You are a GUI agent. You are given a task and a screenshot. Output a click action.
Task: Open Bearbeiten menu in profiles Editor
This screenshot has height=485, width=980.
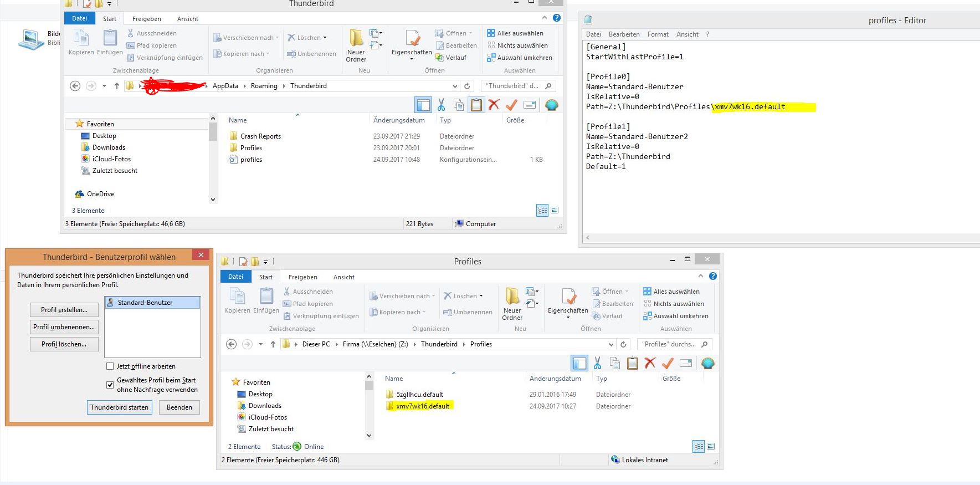(624, 34)
